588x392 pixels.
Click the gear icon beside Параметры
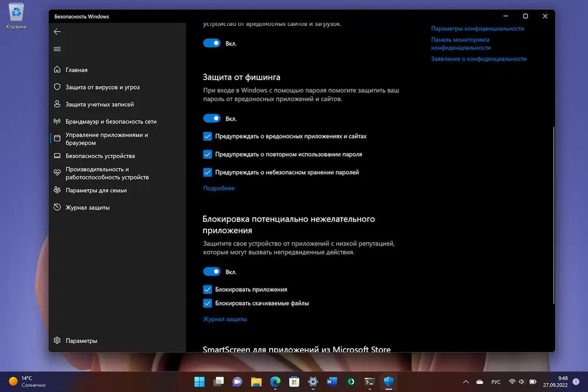pos(57,341)
